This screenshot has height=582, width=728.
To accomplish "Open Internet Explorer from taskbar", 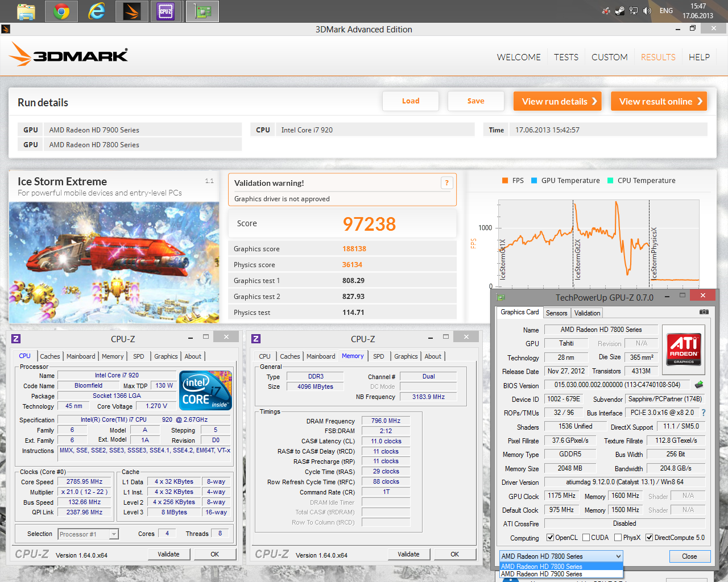I will pyautogui.click(x=97, y=11).
